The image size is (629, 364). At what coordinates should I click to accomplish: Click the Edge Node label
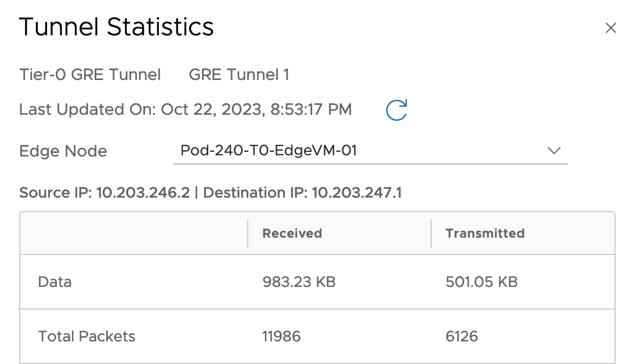click(x=63, y=151)
